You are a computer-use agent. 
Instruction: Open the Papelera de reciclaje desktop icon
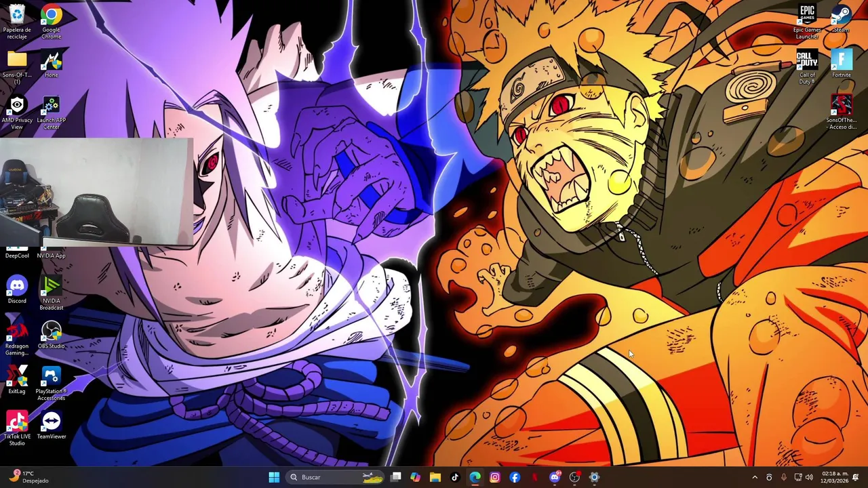tap(17, 22)
